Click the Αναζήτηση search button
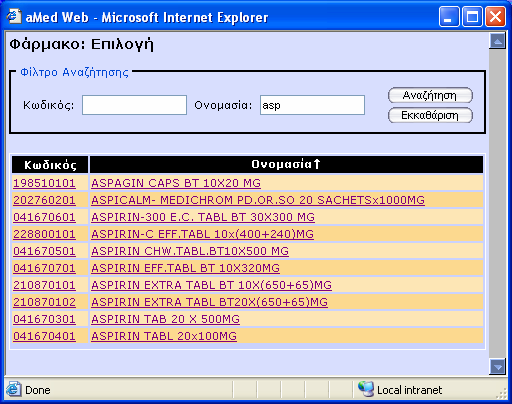 click(430, 95)
